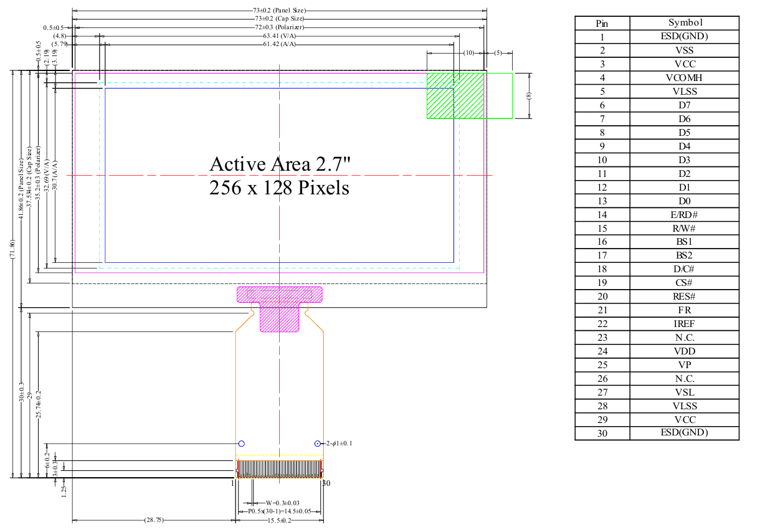The height and width of the screenshot is (532, 760).
Task: Select the VCOMH cell in pin table
Action: (684, 78)
